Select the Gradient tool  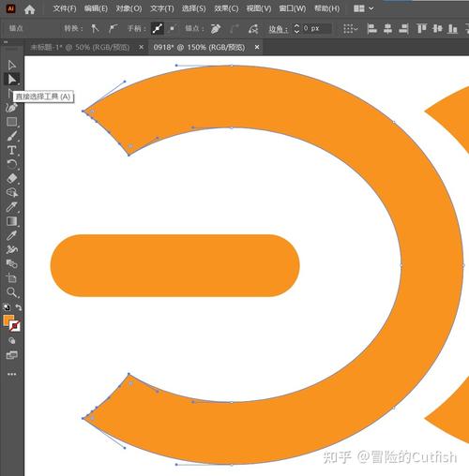11,221
